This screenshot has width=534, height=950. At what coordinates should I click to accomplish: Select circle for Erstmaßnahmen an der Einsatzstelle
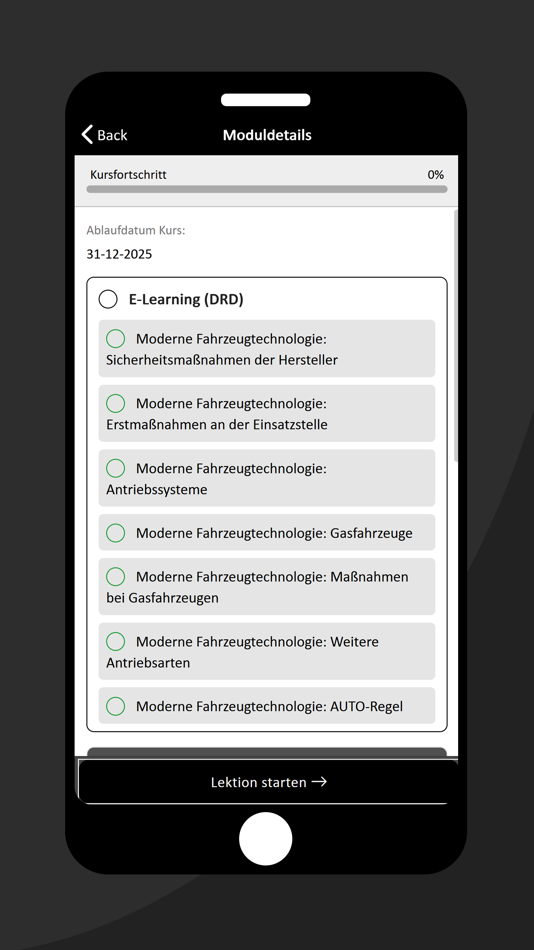(115, 404)
